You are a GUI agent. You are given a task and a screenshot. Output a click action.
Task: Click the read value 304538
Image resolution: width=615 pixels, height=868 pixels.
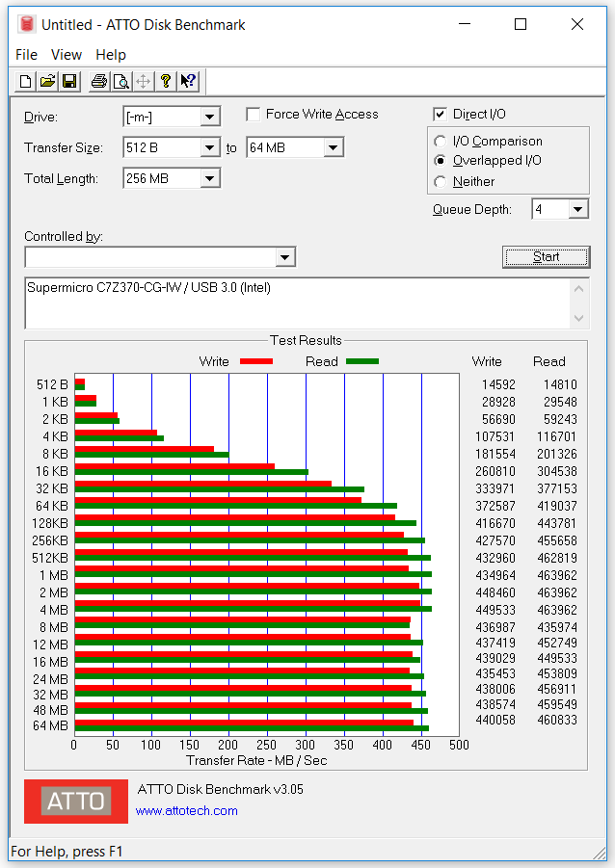[x=557, y=471]
